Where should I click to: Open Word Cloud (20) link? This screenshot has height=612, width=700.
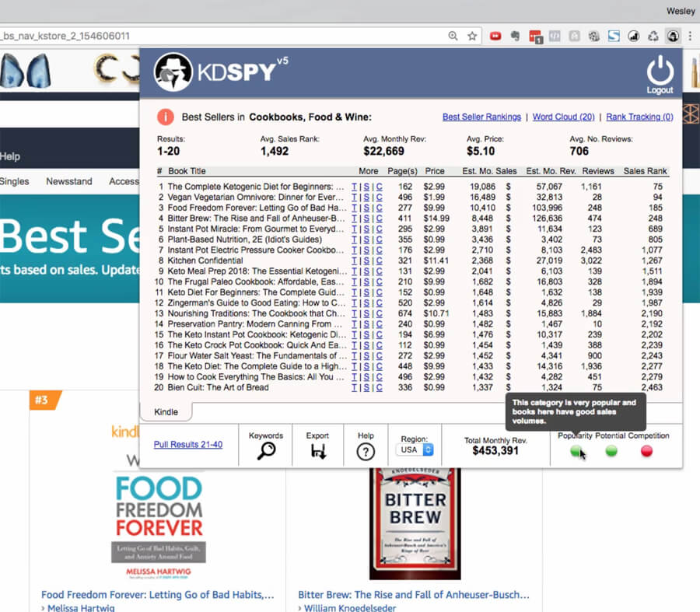point(563,117)
